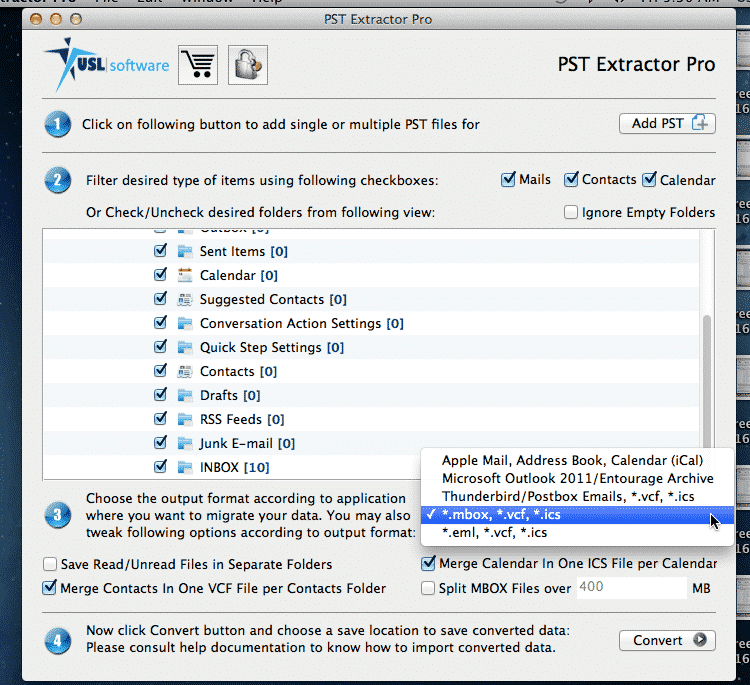The height and width of the screenshot is (685, 750).
Task: Select the Sent Items [0] label
Action: [243, 251]
